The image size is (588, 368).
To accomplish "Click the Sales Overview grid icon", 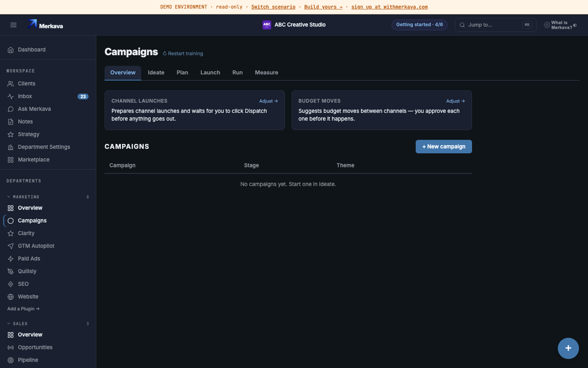I will click(x=11, y=335).
